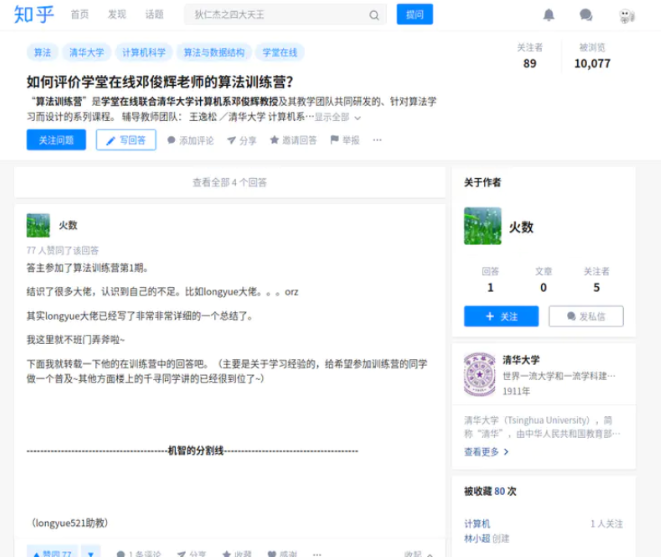
Task: Click the 赞同 77 upvote button
Action: tap(52, 553)
